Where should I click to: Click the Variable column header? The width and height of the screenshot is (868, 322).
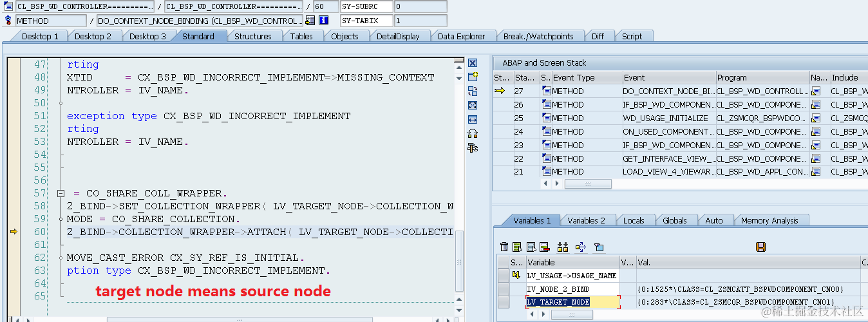pyautogui.click(x=572, y=262)
